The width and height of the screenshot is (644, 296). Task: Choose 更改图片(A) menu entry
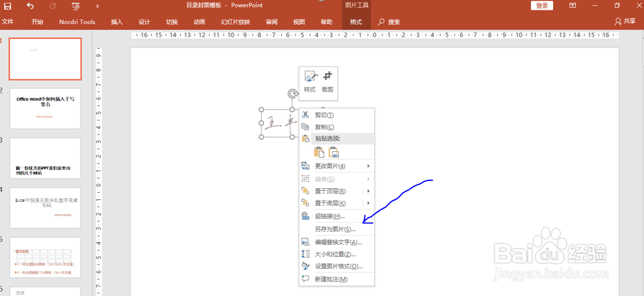[337, 166]
